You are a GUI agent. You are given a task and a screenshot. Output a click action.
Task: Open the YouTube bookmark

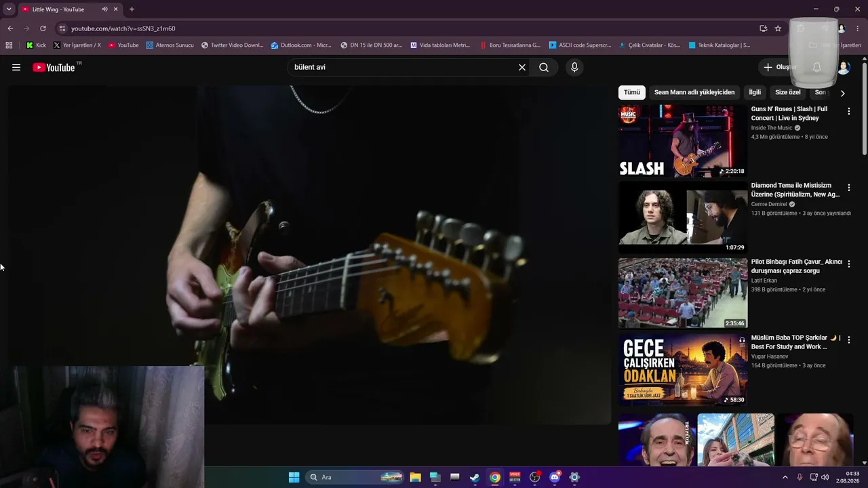pyautogui.click(x=123, y=45)
